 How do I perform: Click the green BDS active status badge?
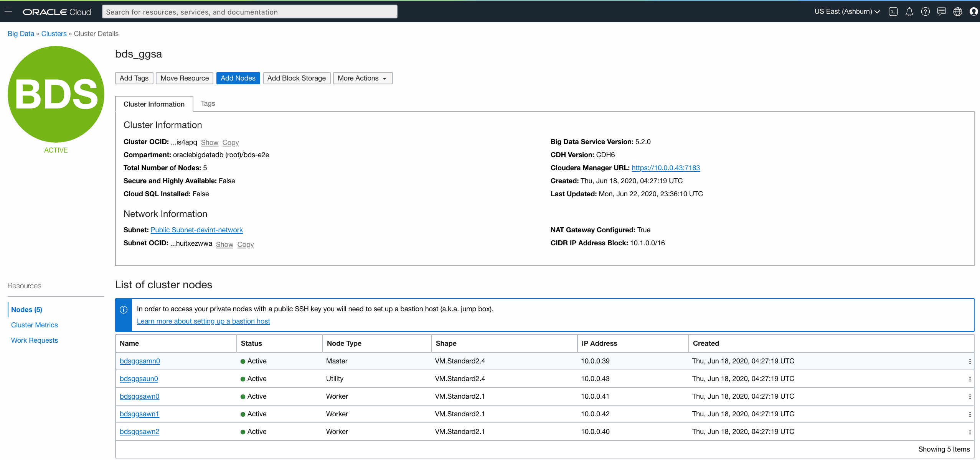pos(56,94)
